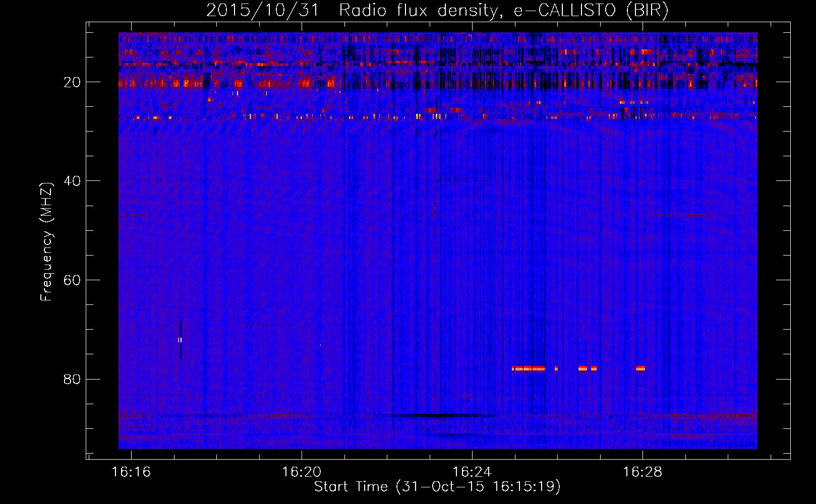Click the 16:20 time tick label
The height and width of the screenshot is (504, 816).
point(302,472)
